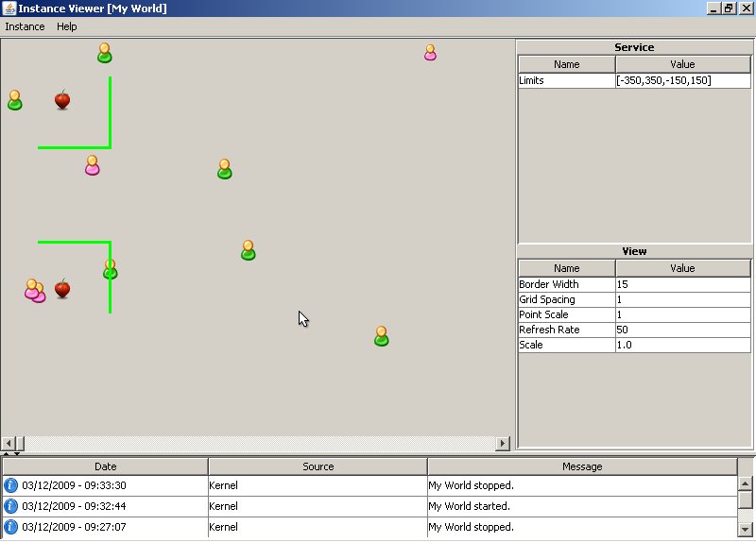Screen dimensions: 756x542
Task: Click the Service panel's Value column header
Action: pos(682,64)
